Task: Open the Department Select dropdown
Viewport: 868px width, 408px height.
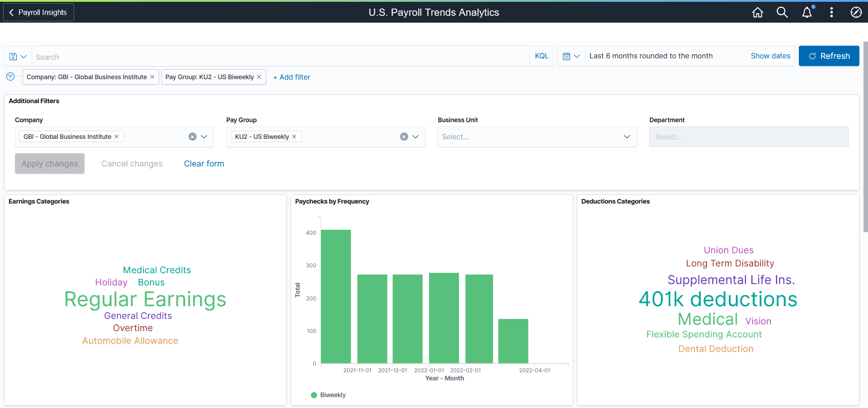Action: (x=748, y=137)
